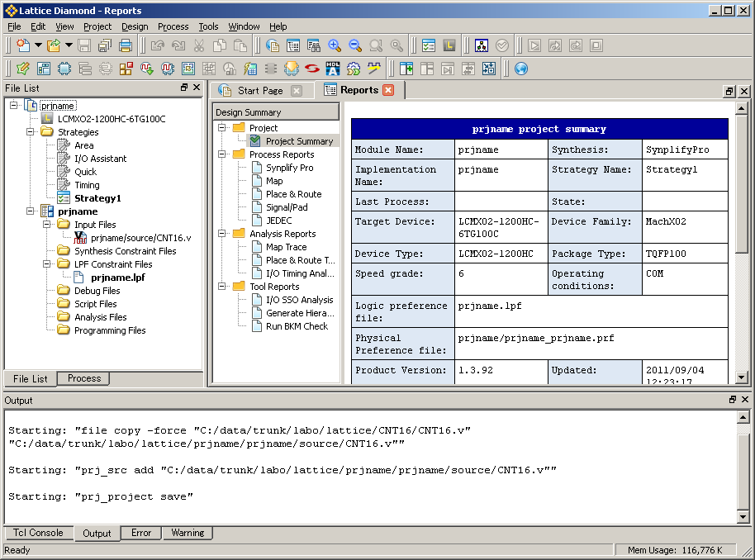
Task: Select the prjname/source/CNT16.v file
Action: tap(140, 238)
